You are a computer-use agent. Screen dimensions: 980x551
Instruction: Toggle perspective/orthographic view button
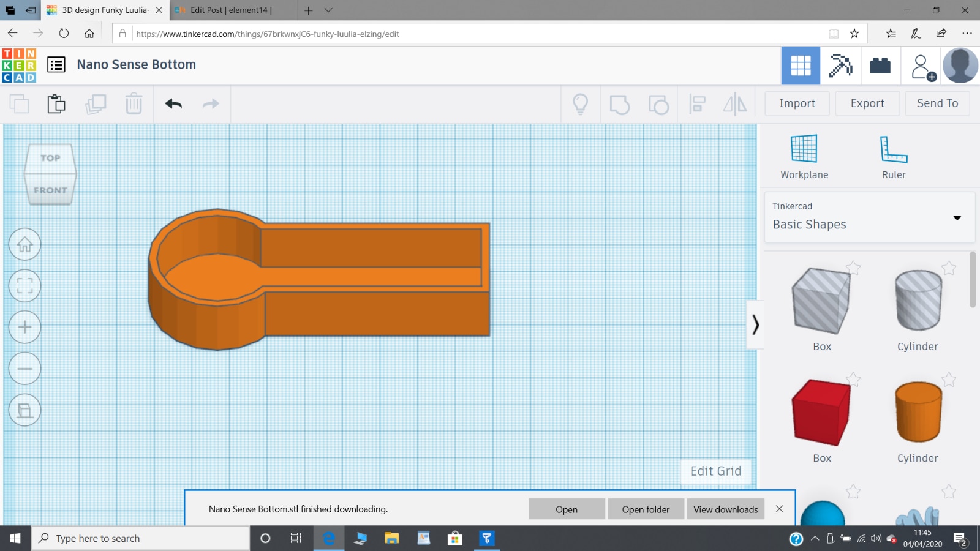25,410
